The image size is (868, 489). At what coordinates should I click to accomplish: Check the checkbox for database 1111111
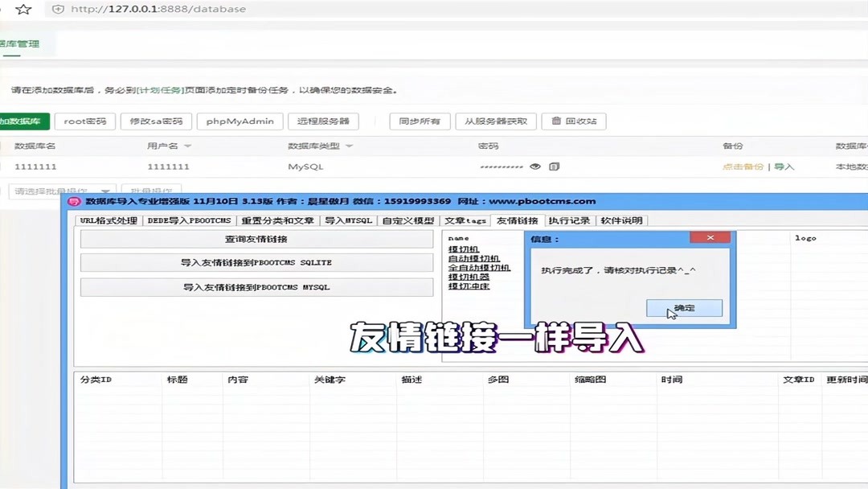click(2, 166)
